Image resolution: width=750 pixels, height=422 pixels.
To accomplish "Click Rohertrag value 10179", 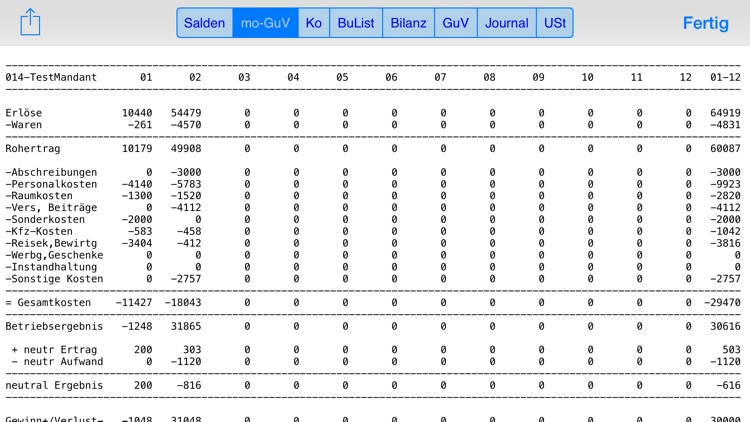I will point(137,148).
